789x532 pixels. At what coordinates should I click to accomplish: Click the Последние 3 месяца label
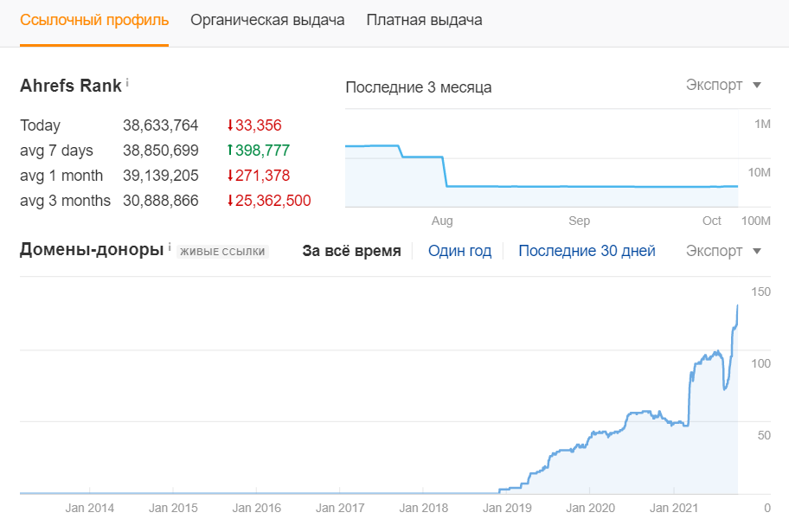pos(418,87)
